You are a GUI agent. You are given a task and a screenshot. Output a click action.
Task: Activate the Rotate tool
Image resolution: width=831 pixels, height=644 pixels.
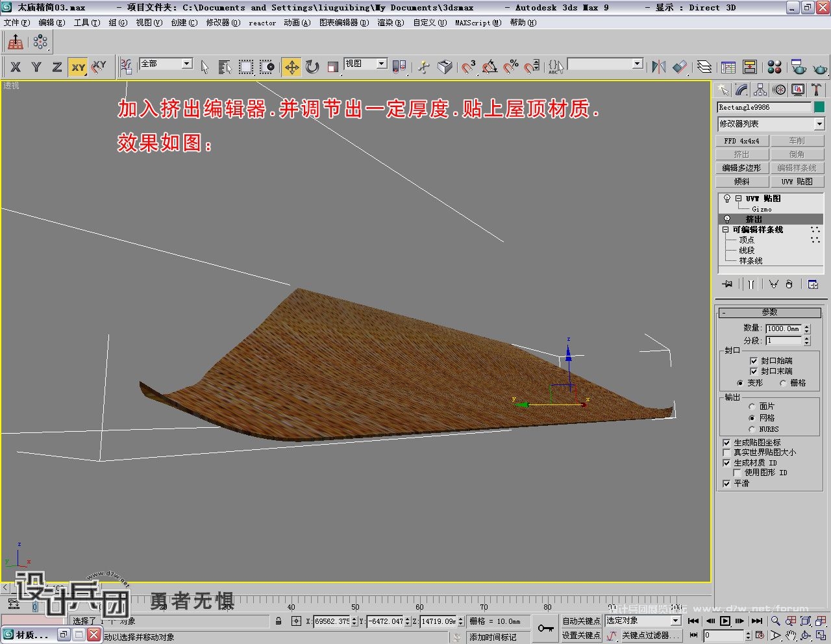click(312, 67)
